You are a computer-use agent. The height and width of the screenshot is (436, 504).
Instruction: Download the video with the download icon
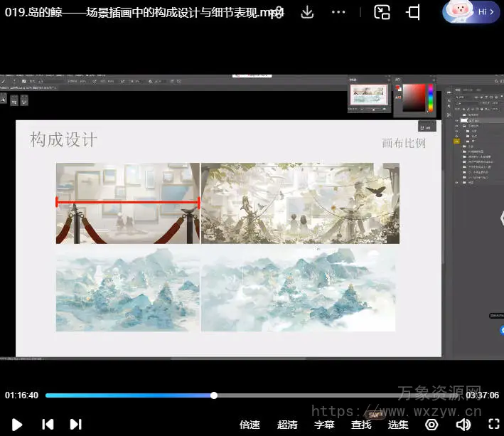point(307,12)
